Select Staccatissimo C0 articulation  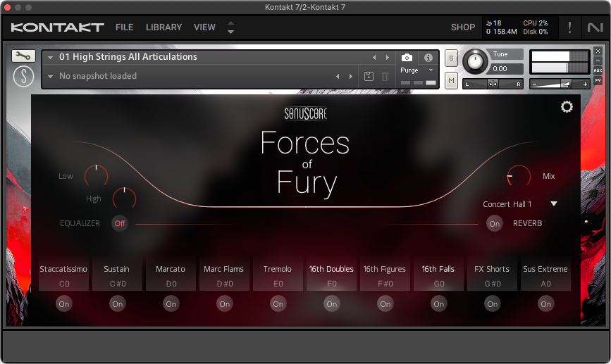tap(63, 275)
